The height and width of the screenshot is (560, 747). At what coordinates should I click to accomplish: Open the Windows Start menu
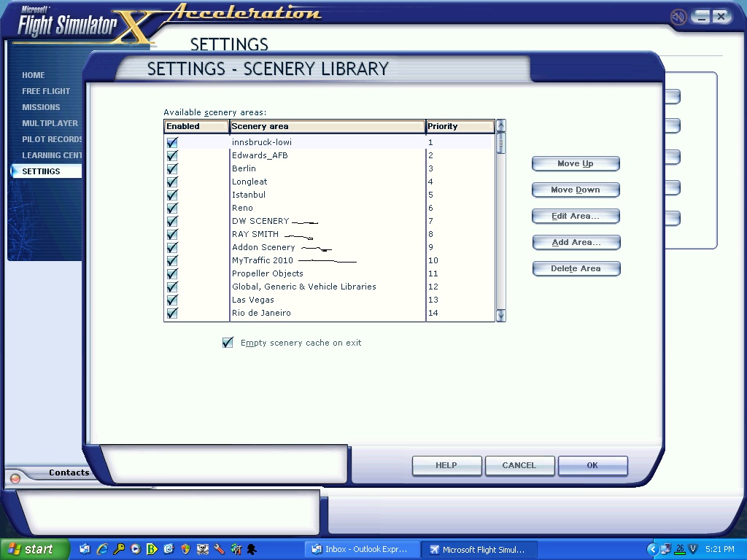pos(35,549)
